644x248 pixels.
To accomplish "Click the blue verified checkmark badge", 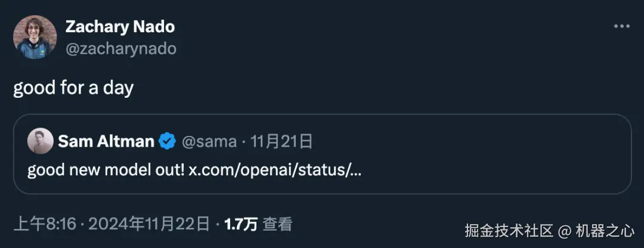I will tap(167, 141).
